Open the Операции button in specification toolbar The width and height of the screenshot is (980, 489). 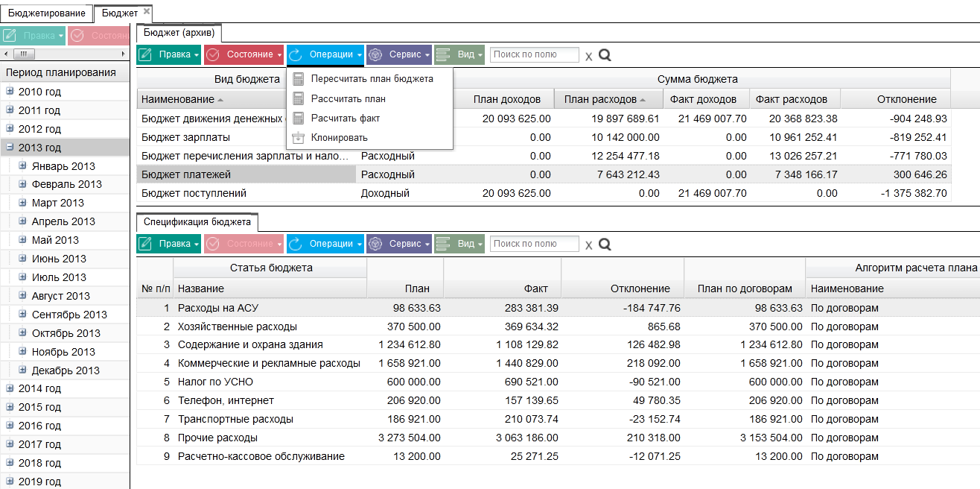(325, 243)
